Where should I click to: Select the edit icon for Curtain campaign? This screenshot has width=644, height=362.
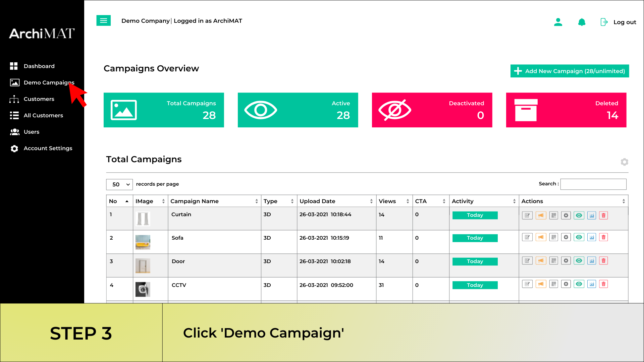[527, 216]
